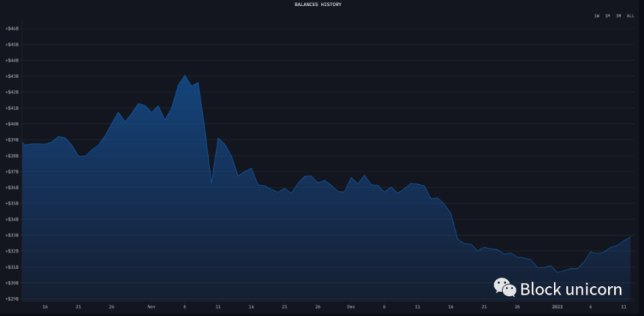This screenshot has width=644, height=316.
Task: Click the sharp dip bottom after the peak
Action: click(x=211, y=183)
